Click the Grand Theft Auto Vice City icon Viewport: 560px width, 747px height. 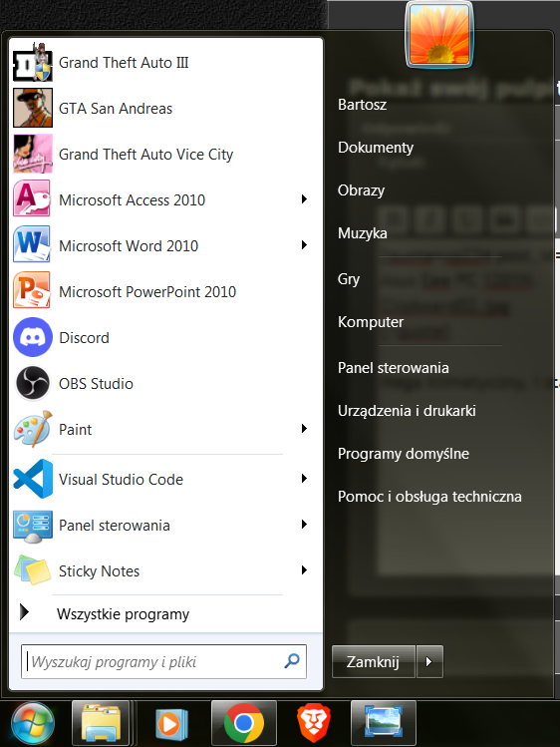(x=32, y=154)
